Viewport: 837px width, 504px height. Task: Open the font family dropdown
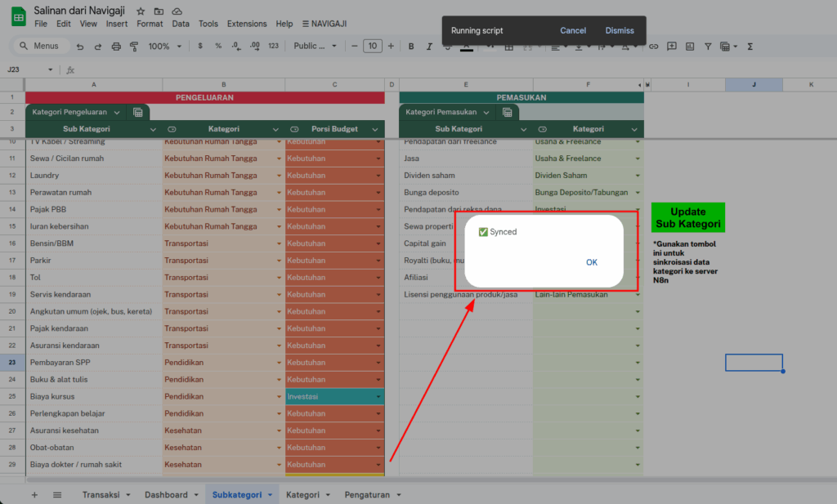(314, 47)
